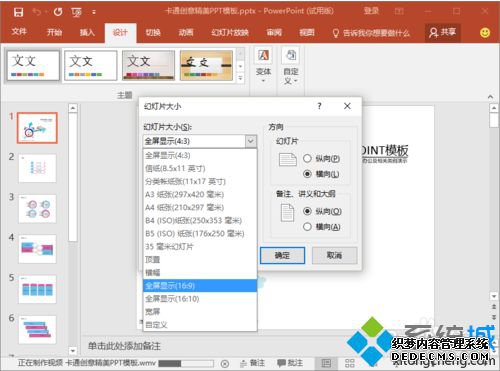The image size is (500, 371).
Task: Choose 自定义 option in size list
Action: [200, 325]
